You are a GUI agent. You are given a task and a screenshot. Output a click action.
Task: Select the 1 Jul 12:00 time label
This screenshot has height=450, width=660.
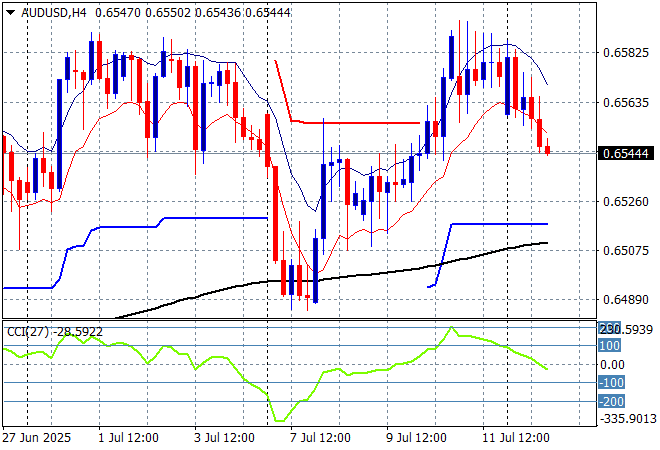pos(129,438)
